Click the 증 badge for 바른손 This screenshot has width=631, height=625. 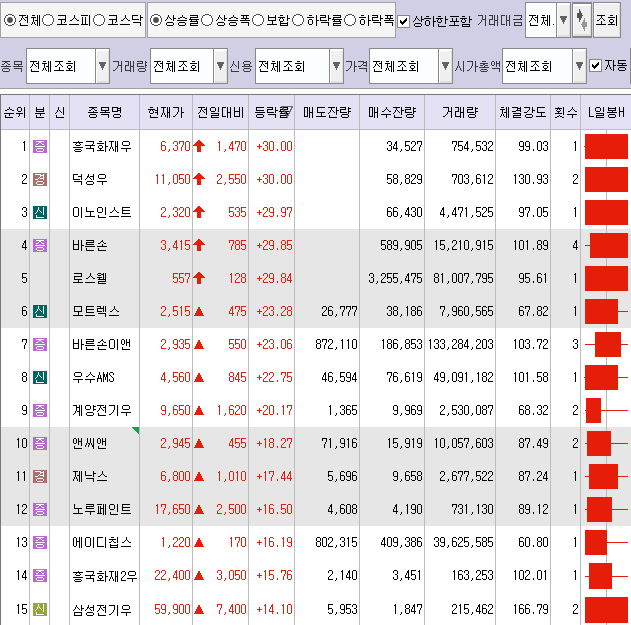click(x=39, y=245)
